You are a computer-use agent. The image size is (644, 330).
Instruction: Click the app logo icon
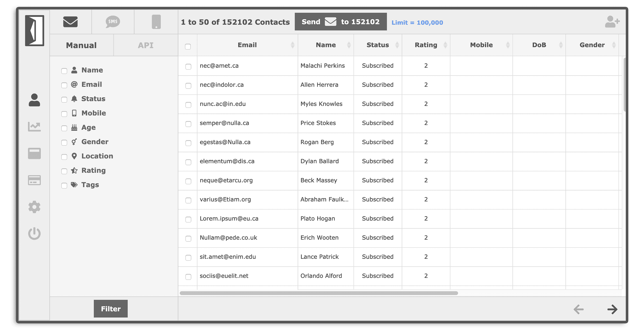(35, 31)
